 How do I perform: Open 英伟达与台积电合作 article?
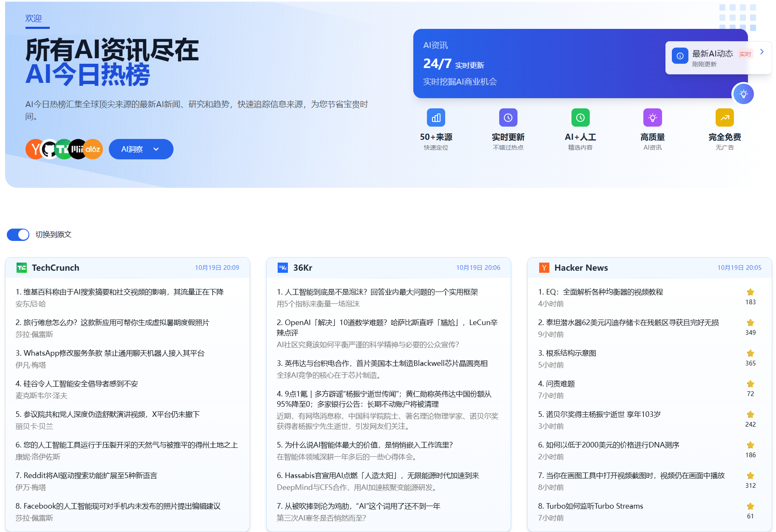(386, 363)
